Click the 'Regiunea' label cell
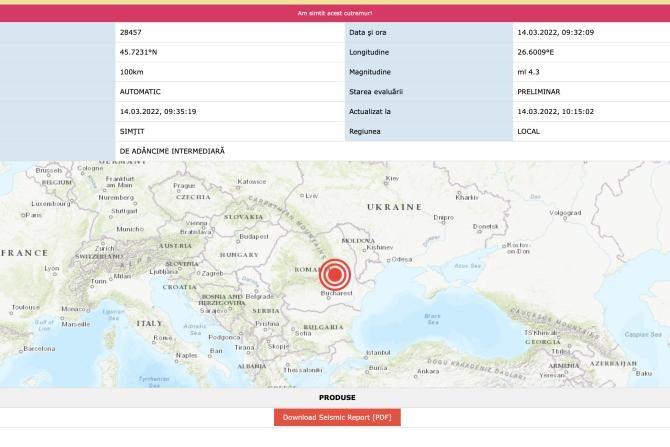Image resolution: width=670 pixels, height=447 pixels. tap(365, 131)
